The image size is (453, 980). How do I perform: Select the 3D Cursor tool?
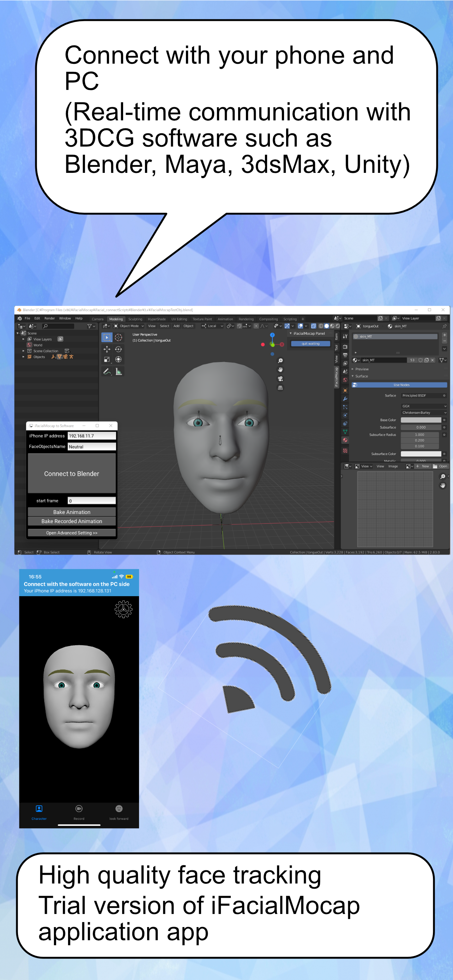point(119,338)
